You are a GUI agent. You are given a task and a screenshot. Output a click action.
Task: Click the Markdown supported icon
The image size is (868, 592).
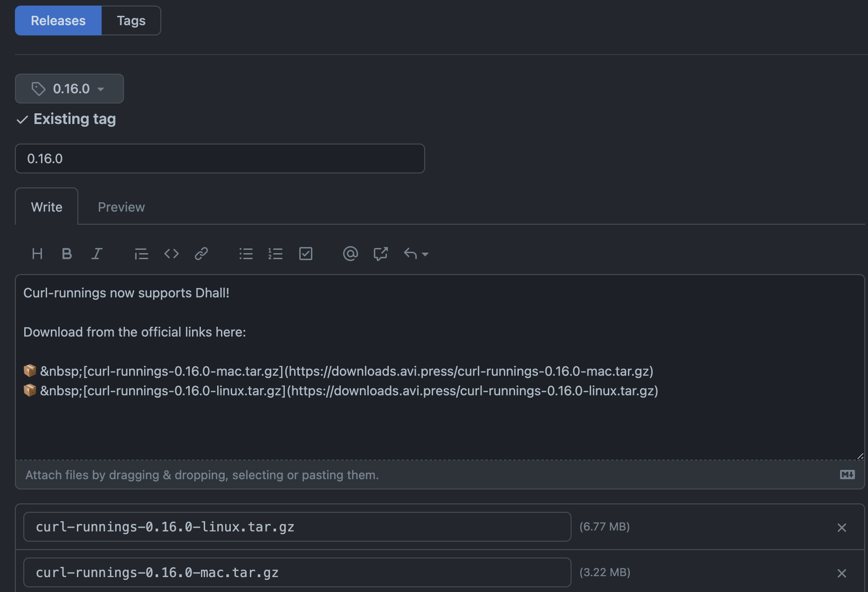click(x=847, y=475)
